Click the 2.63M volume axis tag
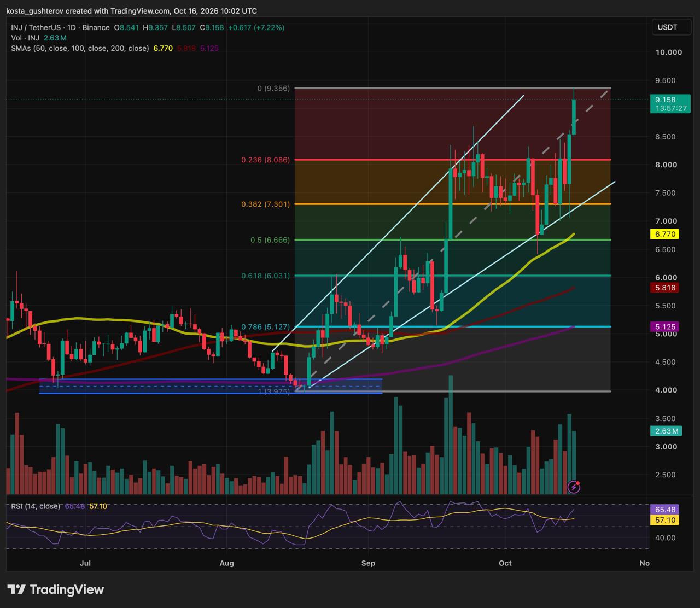This screenshot has height=608, width=700. (665, 431)
